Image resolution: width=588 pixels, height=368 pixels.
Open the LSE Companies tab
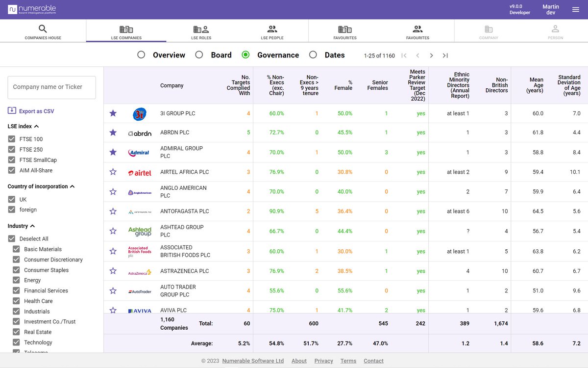126,31
